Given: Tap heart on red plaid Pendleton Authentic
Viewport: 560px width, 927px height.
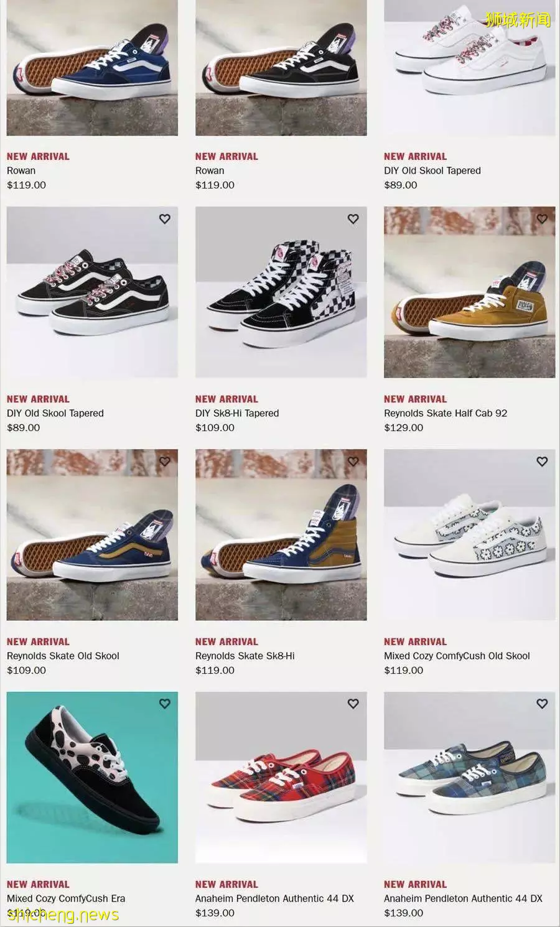Looking at the screenshot, I should (353, 704).
